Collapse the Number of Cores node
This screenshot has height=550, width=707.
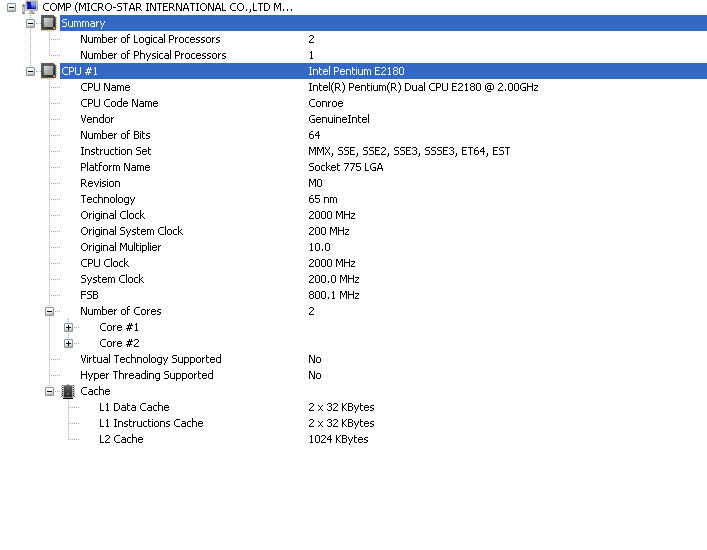pos(50,311)
